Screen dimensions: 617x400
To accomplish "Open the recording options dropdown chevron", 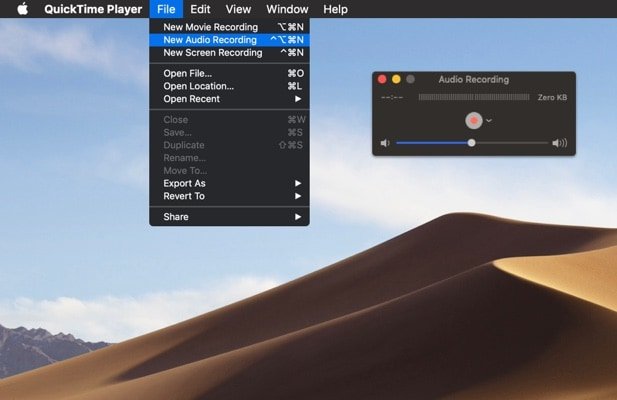I will click(x=489, y=121).
